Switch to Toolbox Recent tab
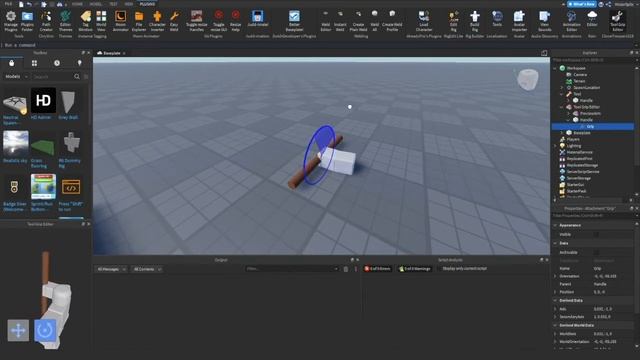 57,63
